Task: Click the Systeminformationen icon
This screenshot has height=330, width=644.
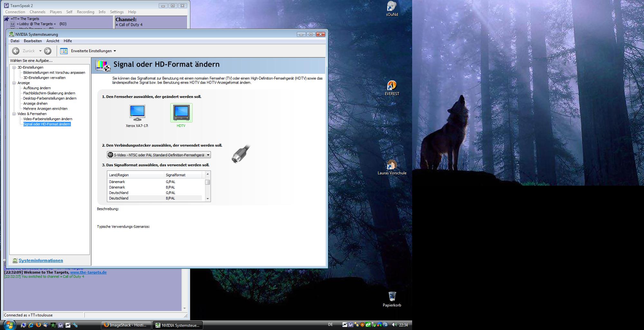Action: click(15, 260)
